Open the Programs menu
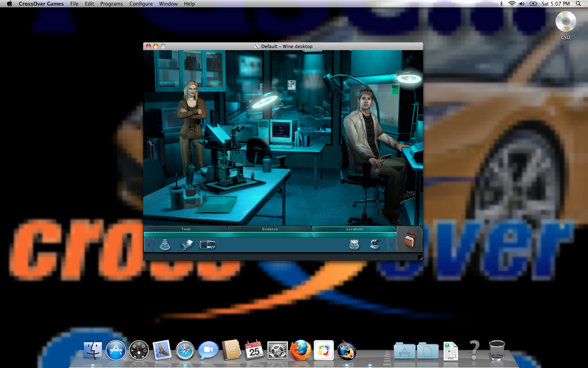 coord(111,4)
